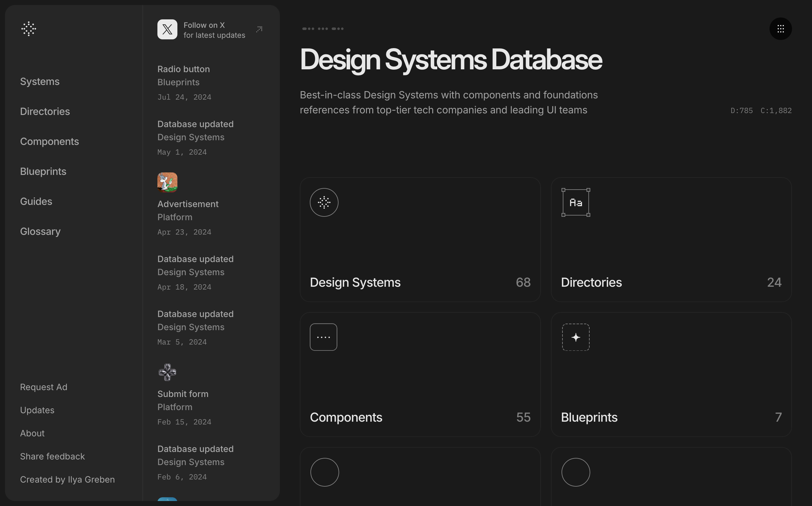Click the expand arrow beside Follow on X
This screenshot has height=506, width=812.
coord(259,29)
